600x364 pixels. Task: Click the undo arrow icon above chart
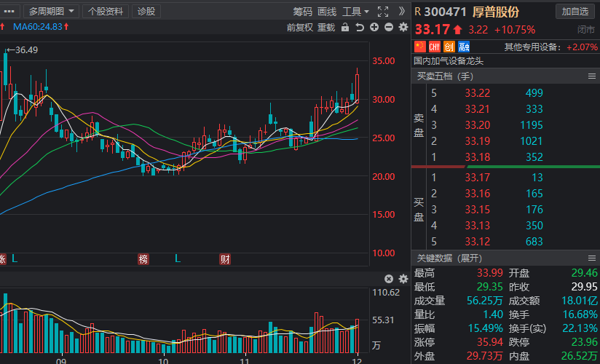coord(360,28)
